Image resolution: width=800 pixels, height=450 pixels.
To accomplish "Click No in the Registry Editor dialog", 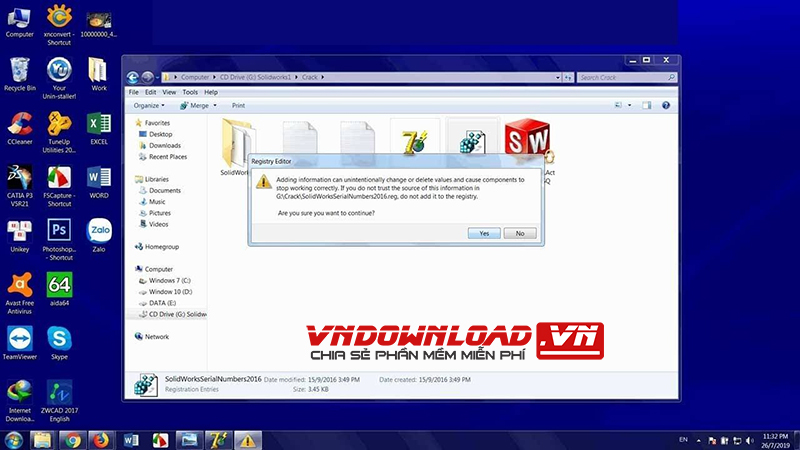I will click(520, 233).
